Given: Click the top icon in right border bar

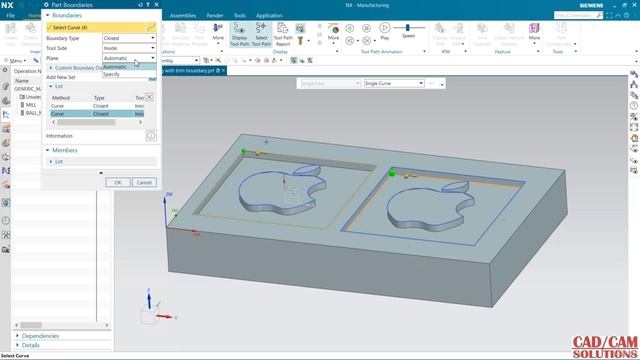Looking at the screenshot, I should click(633, 74).
